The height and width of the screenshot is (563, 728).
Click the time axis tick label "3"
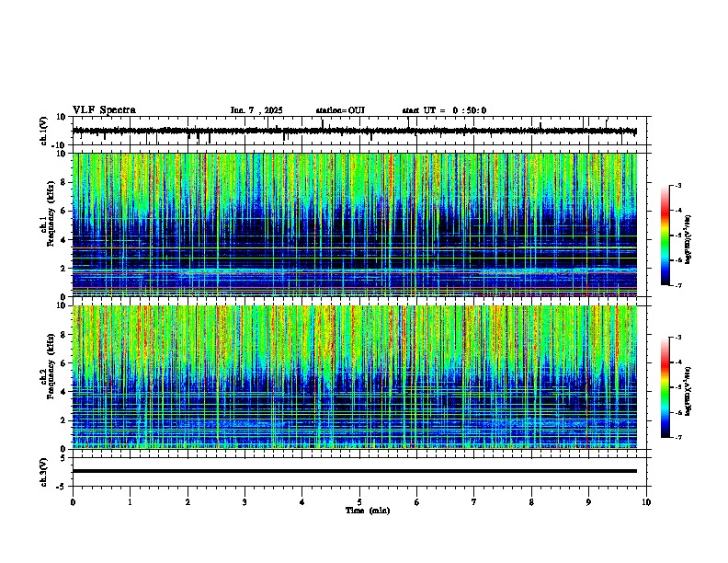coord(245,502)
